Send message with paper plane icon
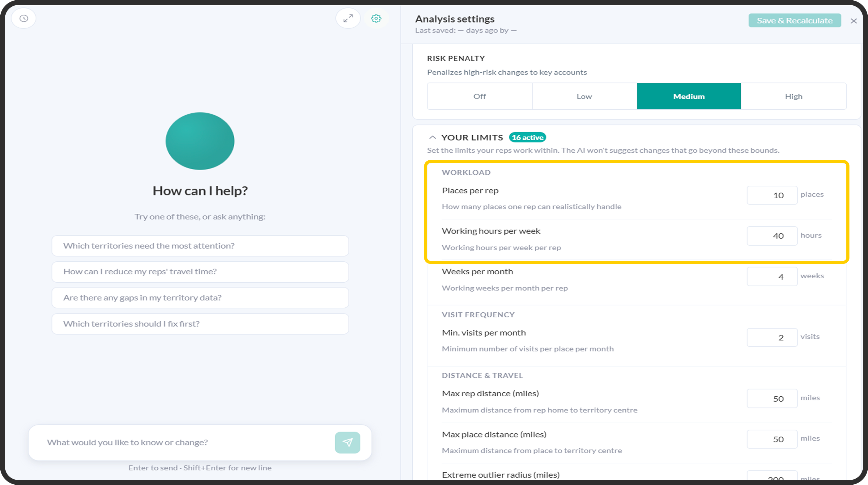This screenshot has height=485, width=868. [347, 442]
